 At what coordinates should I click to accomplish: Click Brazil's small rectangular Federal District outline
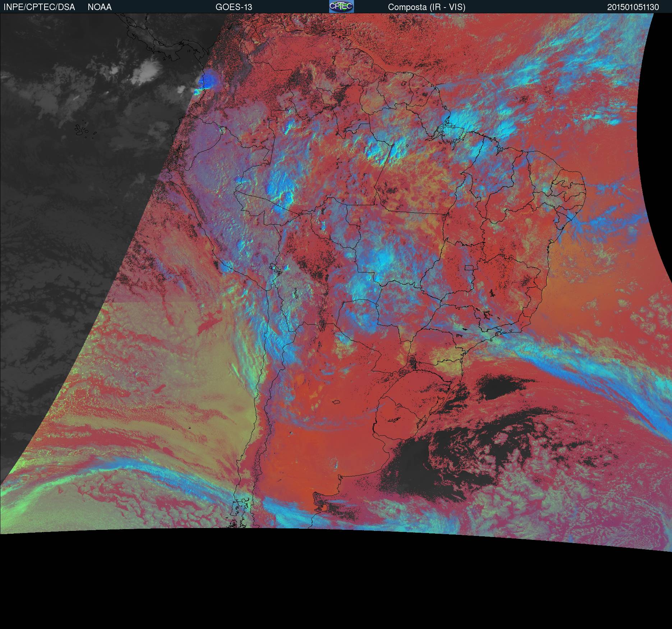pyautogui.click(x=469, y=267)
